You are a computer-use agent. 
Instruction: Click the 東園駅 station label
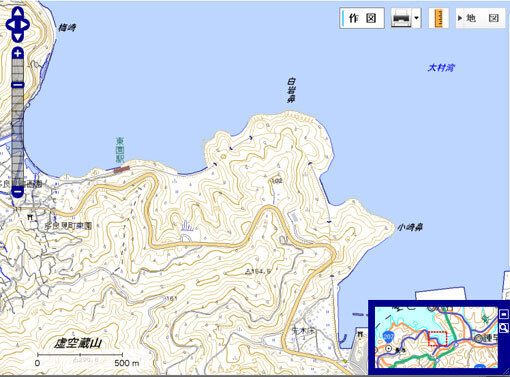point(120,150)
